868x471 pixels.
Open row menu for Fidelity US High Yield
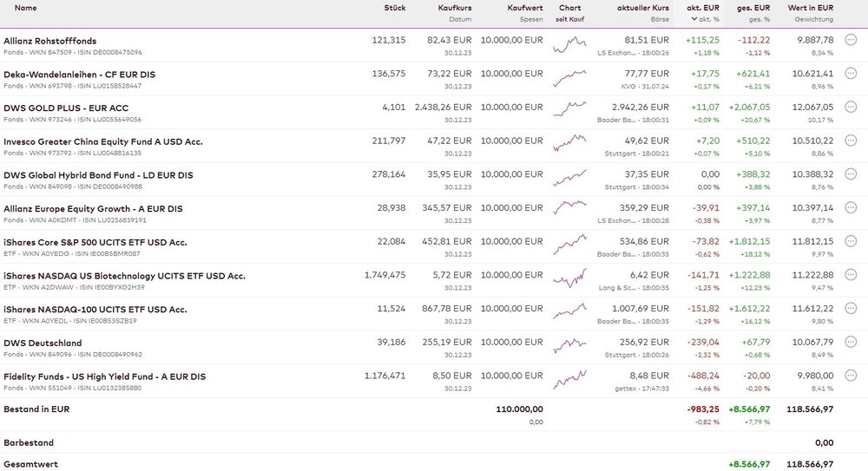click(850, 376)
